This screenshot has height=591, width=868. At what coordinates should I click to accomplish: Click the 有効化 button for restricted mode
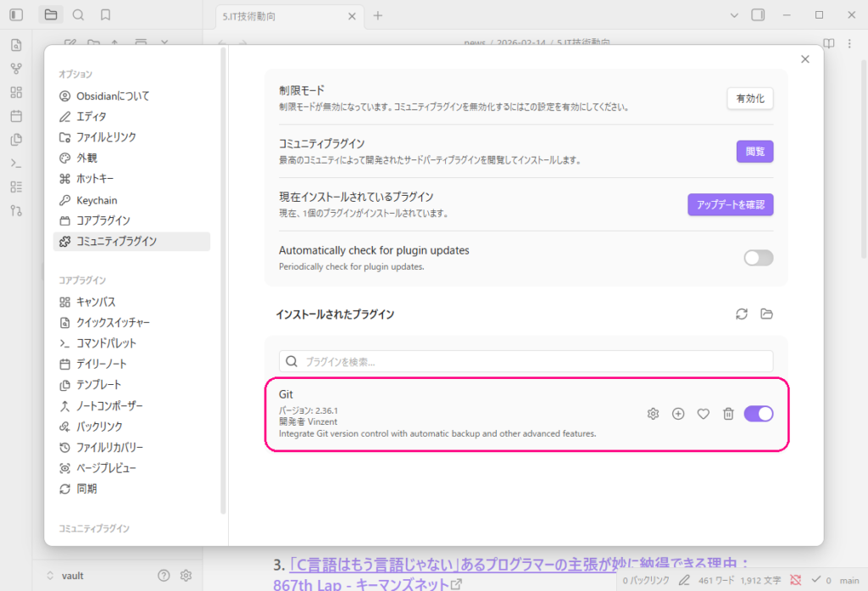pyautogui.click(x=749, y=98)
